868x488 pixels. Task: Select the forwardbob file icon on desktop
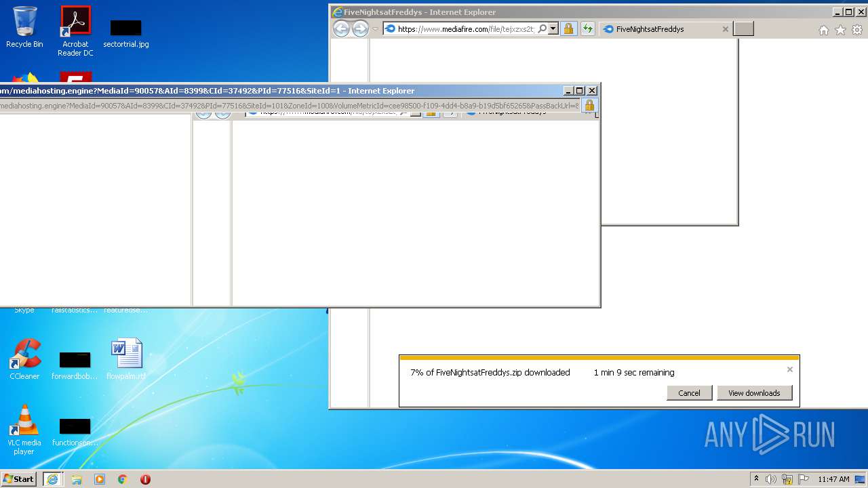click(75, 366)
